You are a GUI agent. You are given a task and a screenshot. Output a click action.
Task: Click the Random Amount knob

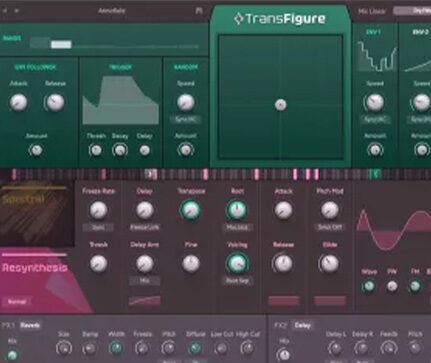186,150
